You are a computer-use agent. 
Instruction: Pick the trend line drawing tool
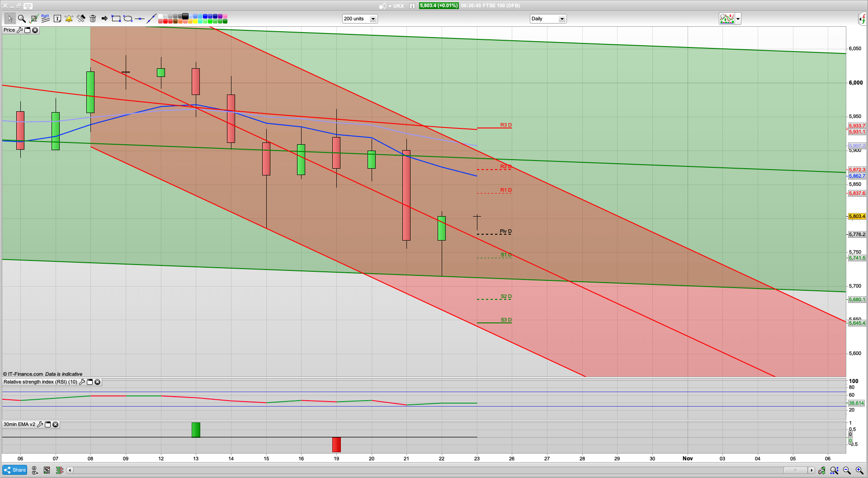[152, 19]
